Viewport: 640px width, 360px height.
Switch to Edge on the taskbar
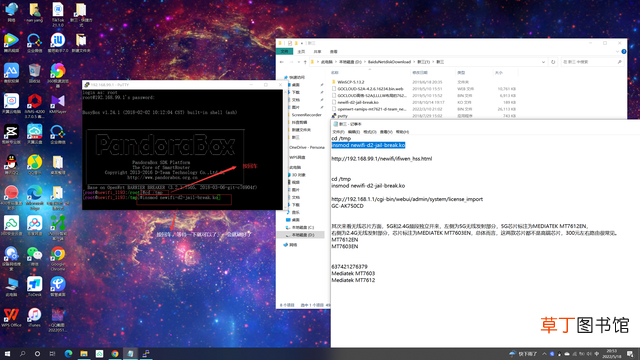click(68, 353)
